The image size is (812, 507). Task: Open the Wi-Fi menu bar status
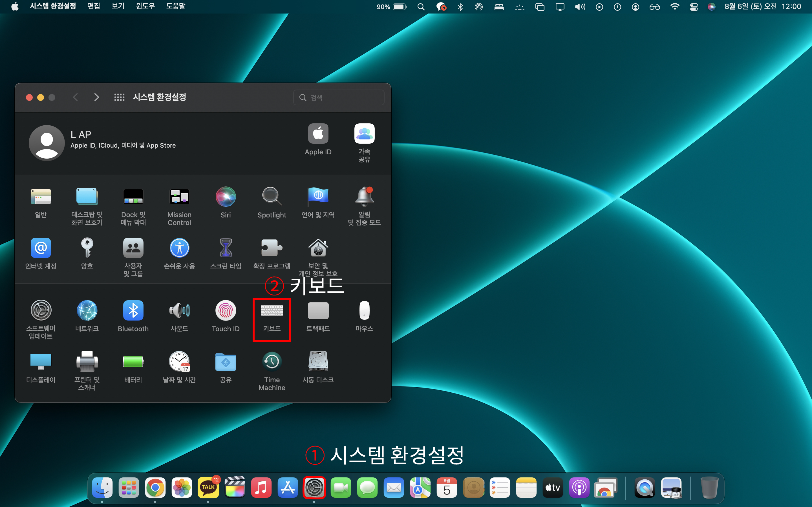pyautogui.click(x=674, y=7)
